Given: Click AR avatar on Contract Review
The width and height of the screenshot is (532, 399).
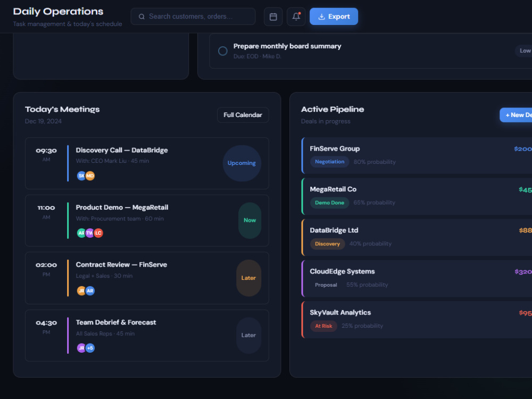Looking at the screenshot, I should (90, 291).
